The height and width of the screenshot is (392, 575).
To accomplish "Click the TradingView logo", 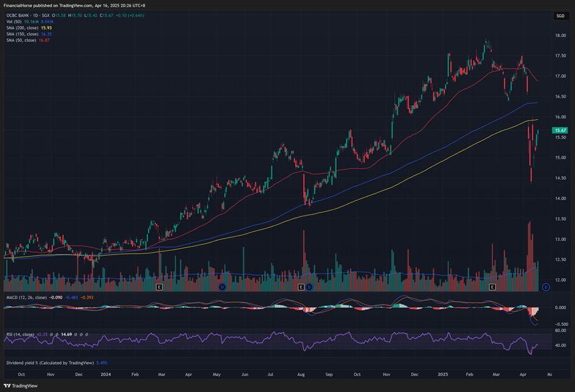I will click(21, 386).
